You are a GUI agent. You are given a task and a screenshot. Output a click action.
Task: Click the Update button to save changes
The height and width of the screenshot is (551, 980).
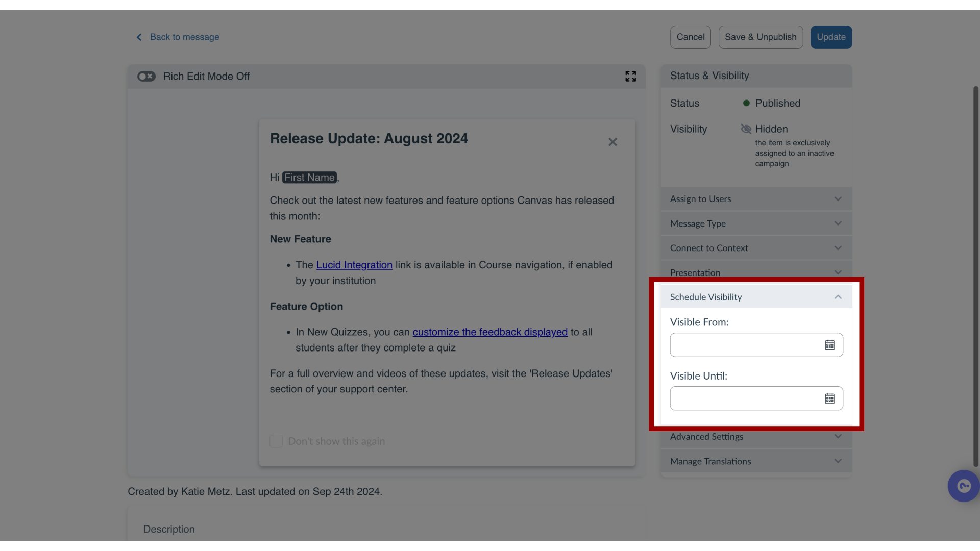tap(831, 37)
